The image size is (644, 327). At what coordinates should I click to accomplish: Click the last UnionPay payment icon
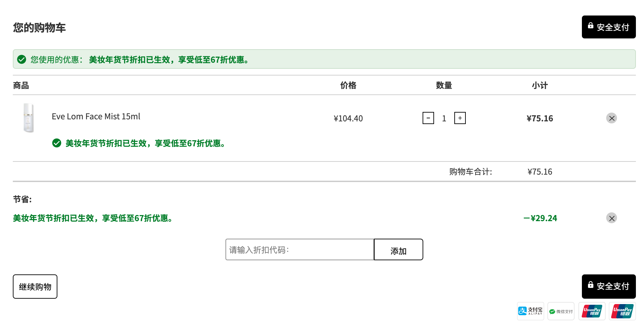click(622, 311)
